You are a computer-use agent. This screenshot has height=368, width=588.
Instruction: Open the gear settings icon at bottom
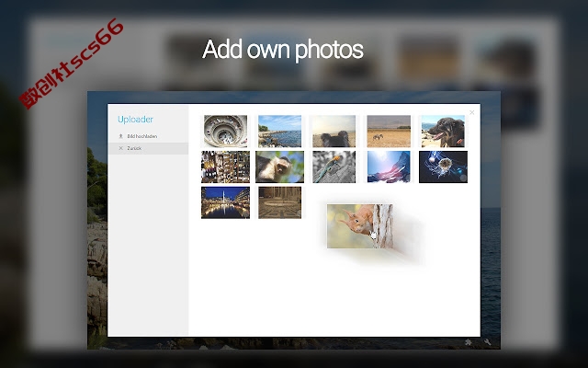pyautogui.click(x=468, y=342)
